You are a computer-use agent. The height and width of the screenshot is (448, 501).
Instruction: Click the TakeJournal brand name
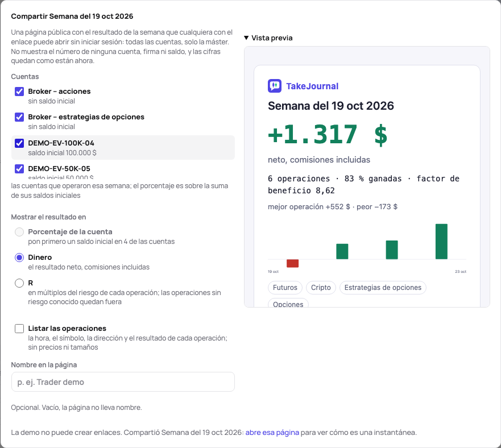point(312,86)
